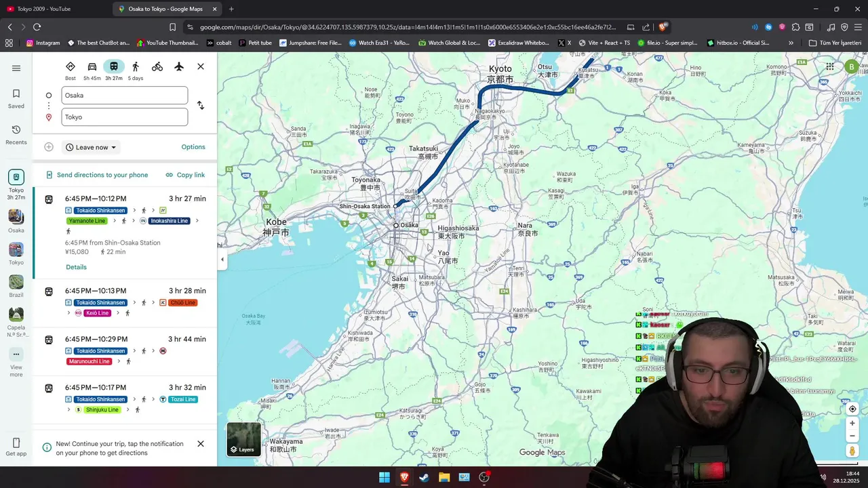Select the Cycling mode icon
This screenshot has height=488, width=868.
click(x=157, y=66)
